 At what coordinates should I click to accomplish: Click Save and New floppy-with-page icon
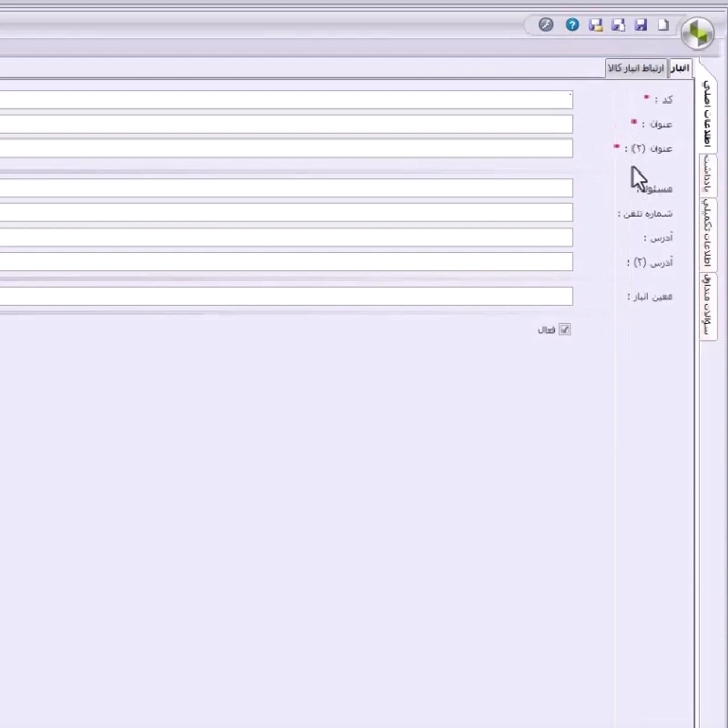618,25
